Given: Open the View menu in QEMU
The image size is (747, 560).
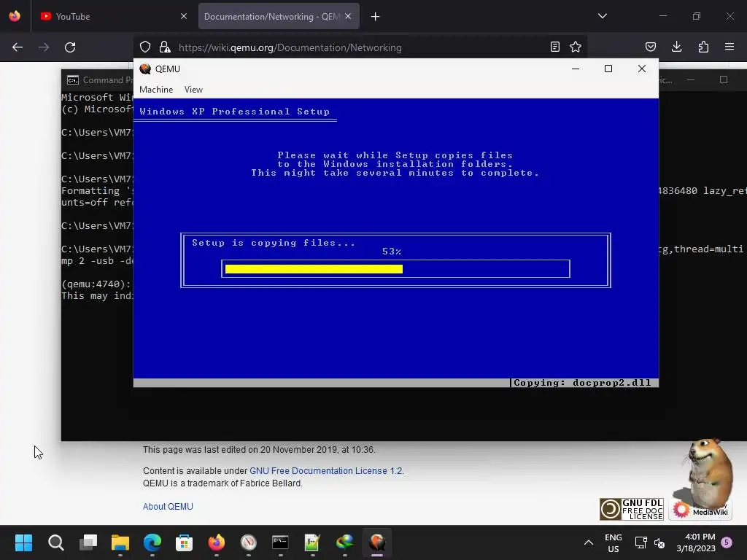Looking at the screenshot, I should pyautogui.click(x=193, y=90).
